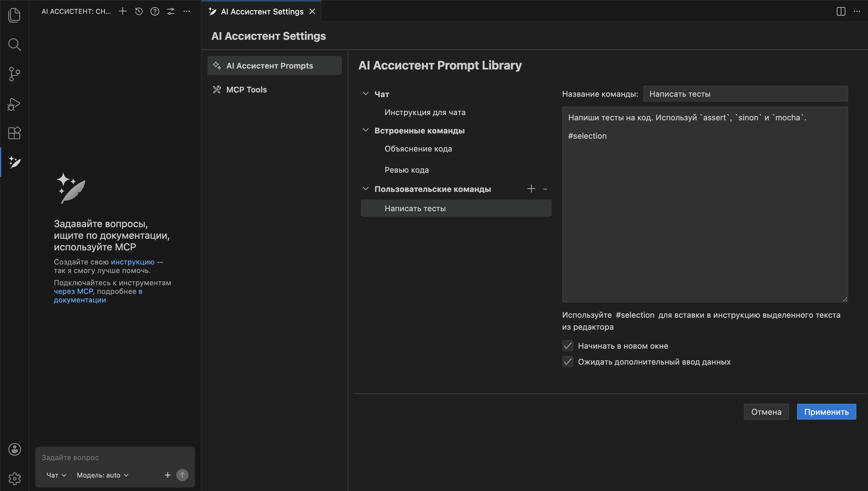Click the add custom command plus icon

click(x=531, y=189)
